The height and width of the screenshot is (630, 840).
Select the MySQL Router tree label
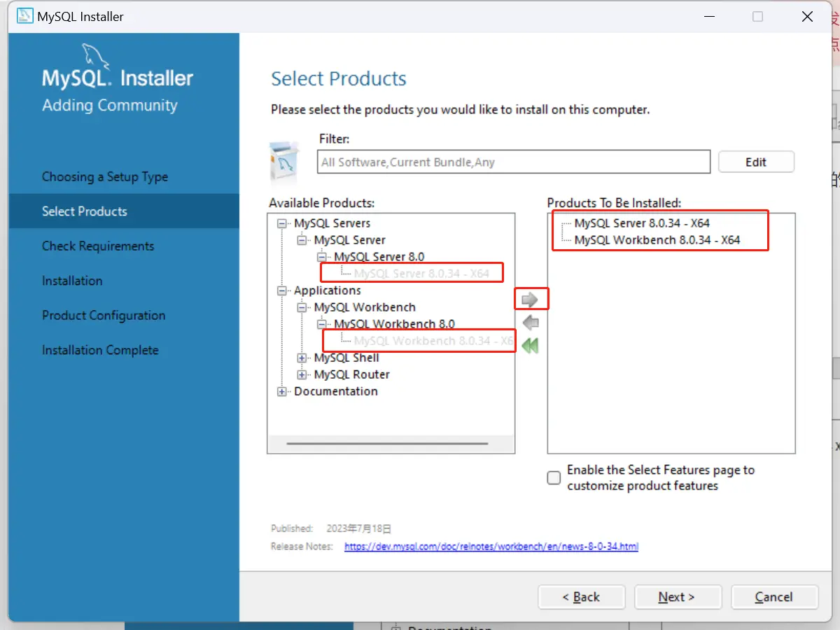click(352, 374)
